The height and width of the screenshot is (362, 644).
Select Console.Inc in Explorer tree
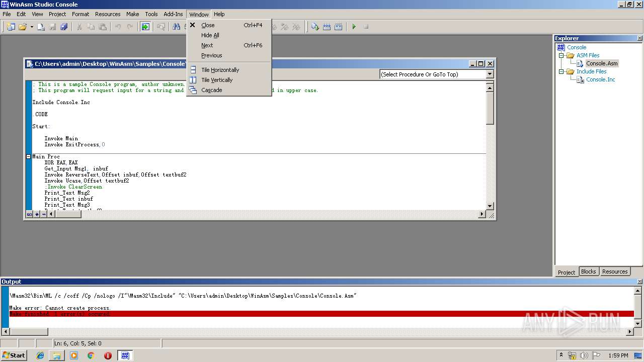(600, 79)
